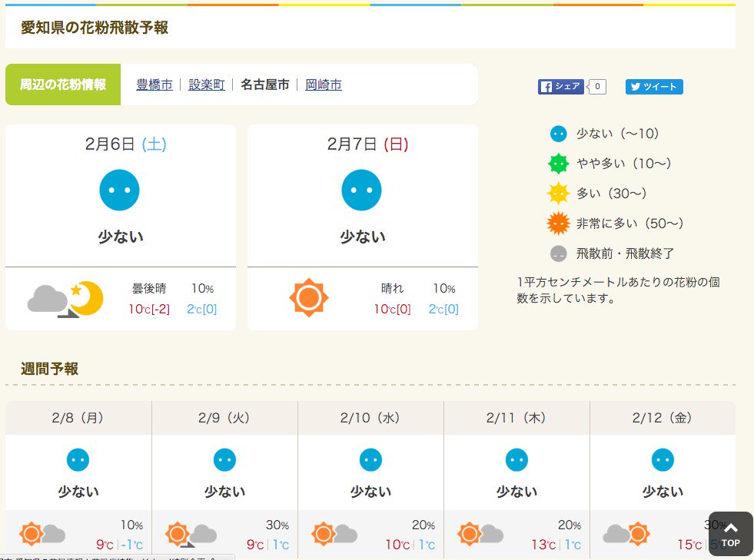Image resolution: width=754 pixels, height=560 pixels.
Task: Click the 10℃[-2] high temperature
Action: coord(149,309)
